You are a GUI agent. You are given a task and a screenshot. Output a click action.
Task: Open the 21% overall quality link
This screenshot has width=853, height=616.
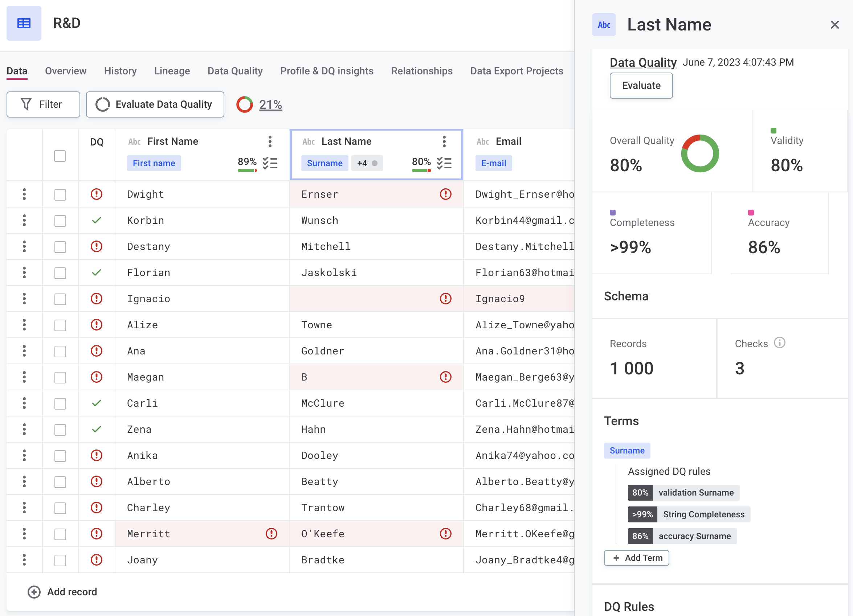point(270,104)
